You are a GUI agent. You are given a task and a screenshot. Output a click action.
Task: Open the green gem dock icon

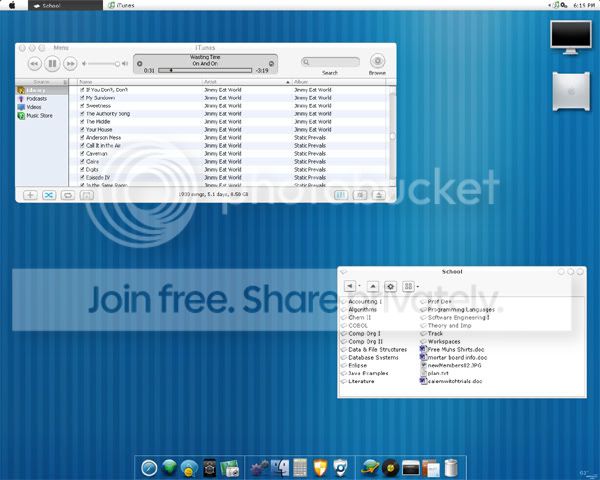pos(169,468)
